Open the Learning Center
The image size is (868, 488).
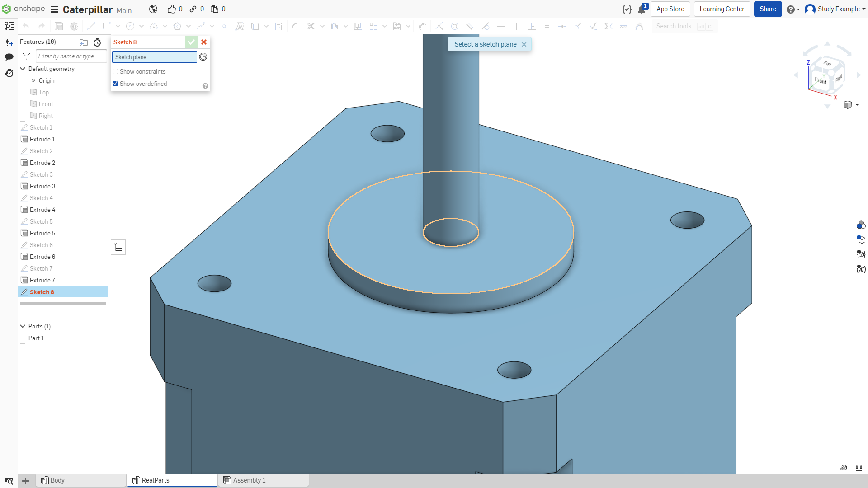point(722,9)
